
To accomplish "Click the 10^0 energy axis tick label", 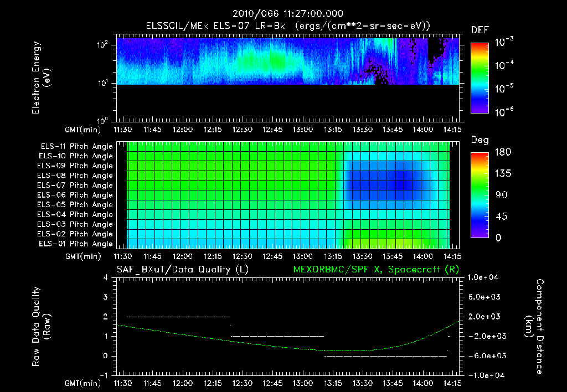I will click(x=102, y=120).
